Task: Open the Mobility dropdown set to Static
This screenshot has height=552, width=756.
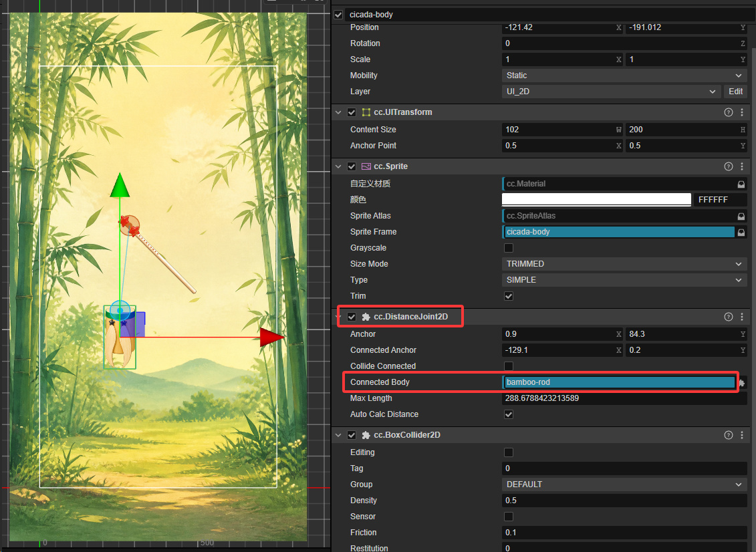Action: click(624, 76)
